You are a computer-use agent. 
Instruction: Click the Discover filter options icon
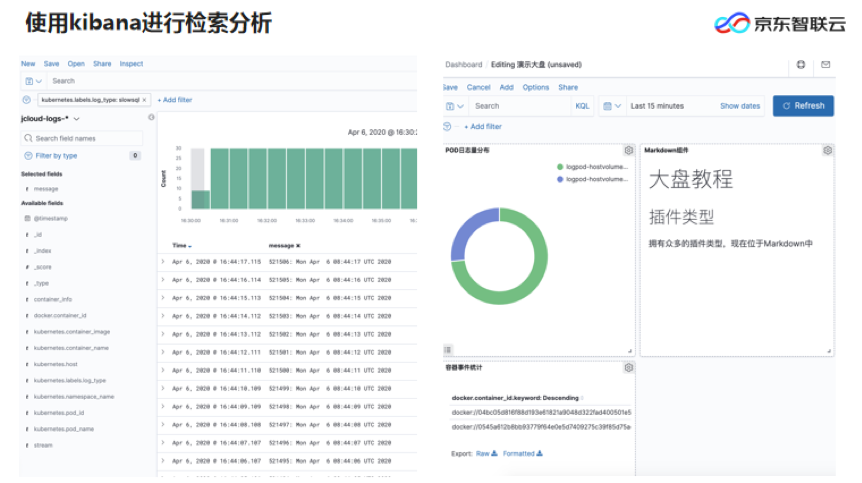[26, 99]
